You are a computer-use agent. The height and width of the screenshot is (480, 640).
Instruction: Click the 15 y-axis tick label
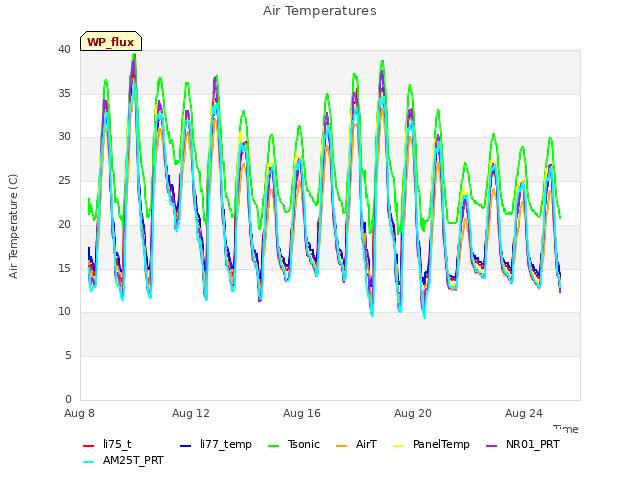(x=64, y=268)
